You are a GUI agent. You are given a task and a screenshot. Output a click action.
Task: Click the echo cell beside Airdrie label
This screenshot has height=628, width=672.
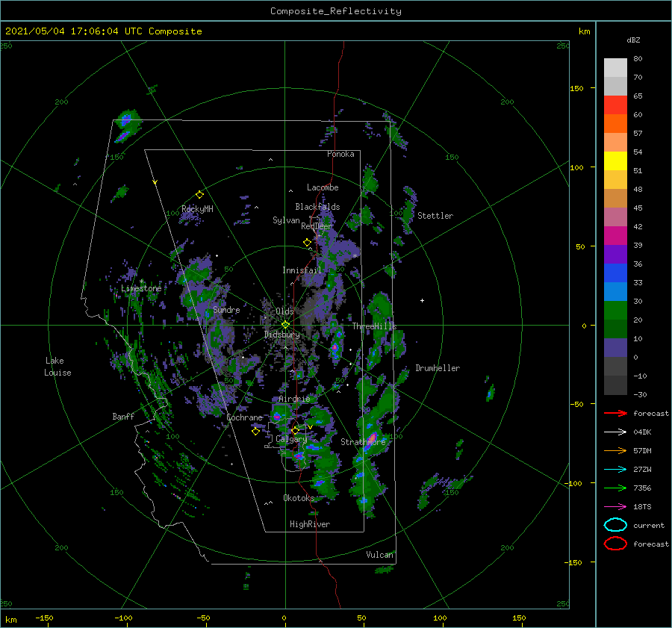click(277, 416)
